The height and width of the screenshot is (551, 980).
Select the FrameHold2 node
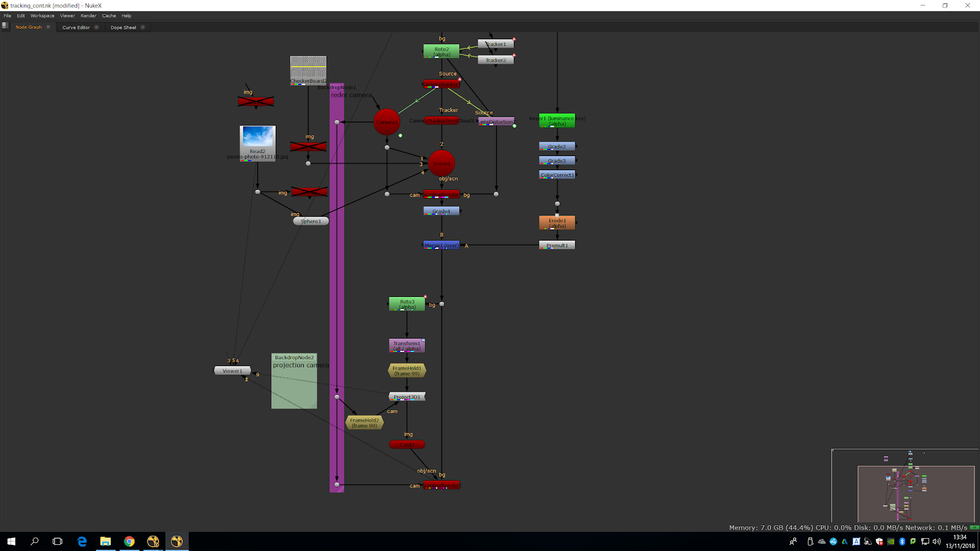[364, 422]
